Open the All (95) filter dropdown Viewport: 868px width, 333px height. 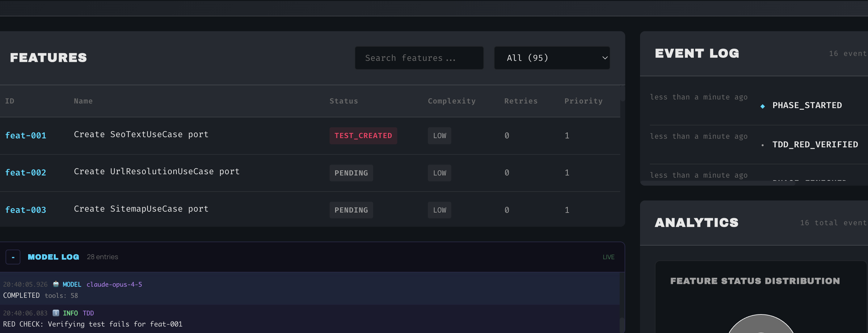coord(552,58)
